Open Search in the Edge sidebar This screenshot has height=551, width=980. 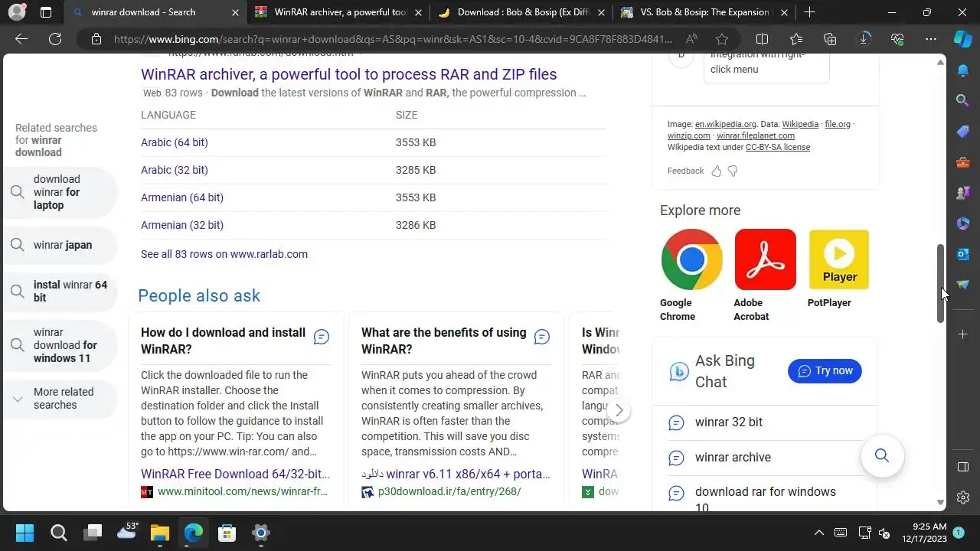[963, 100]
